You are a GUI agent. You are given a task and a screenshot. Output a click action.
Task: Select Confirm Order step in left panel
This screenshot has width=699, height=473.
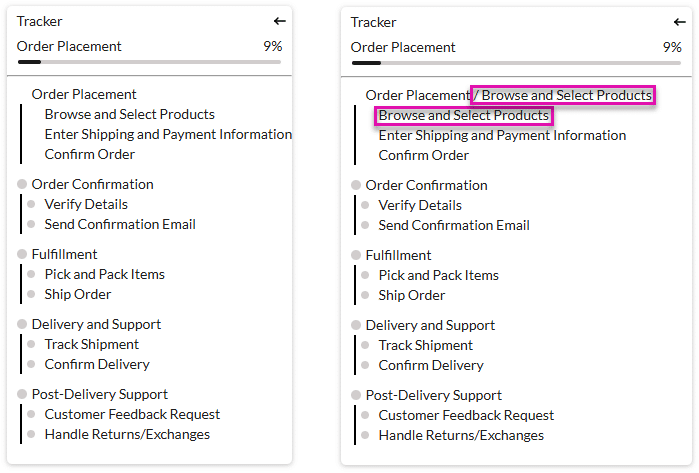(89, 154)
